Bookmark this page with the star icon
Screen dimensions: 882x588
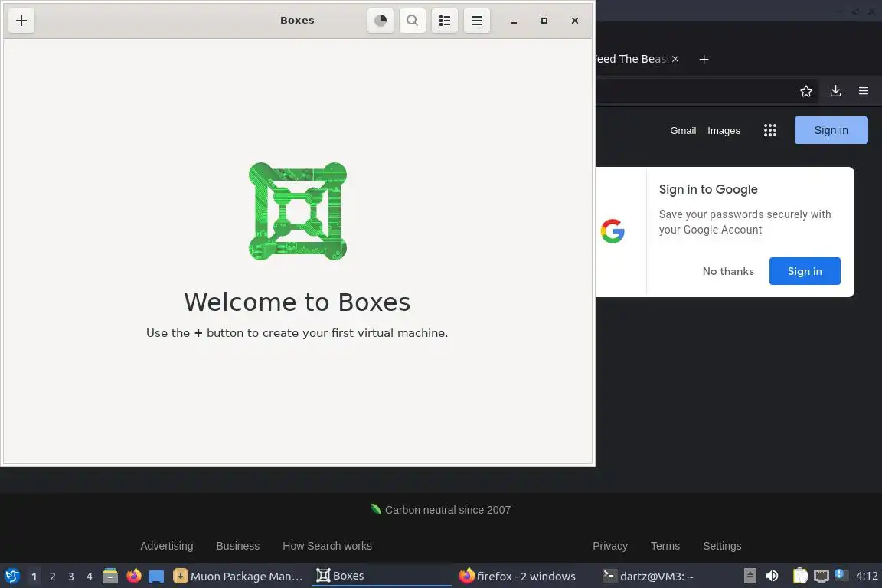pyautogui.click(x=806, y=91)
